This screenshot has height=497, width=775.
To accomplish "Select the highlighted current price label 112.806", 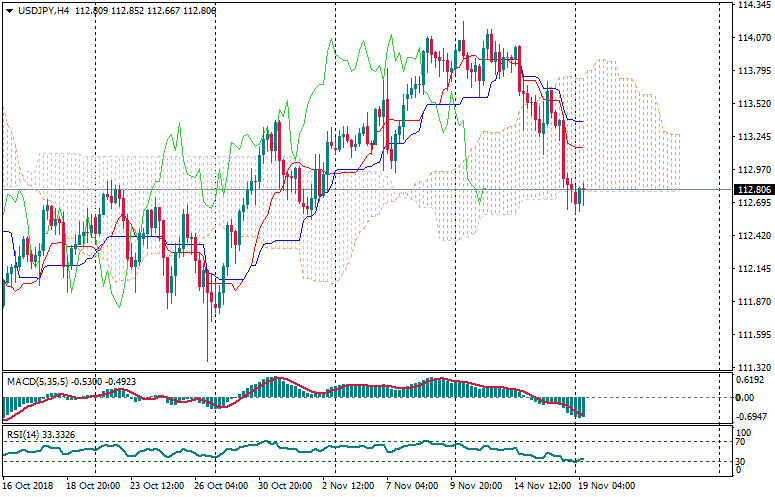I will [752, 190].
